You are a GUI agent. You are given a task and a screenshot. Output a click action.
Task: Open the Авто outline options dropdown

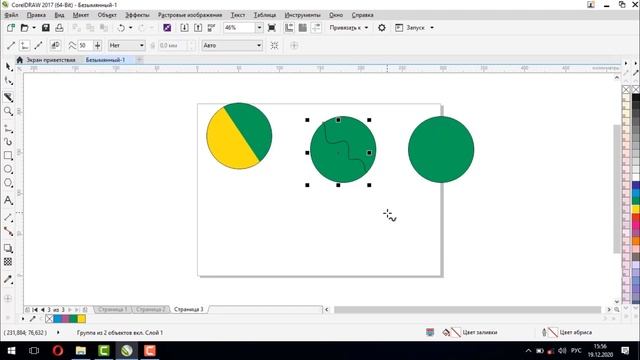tap(232, 45)
